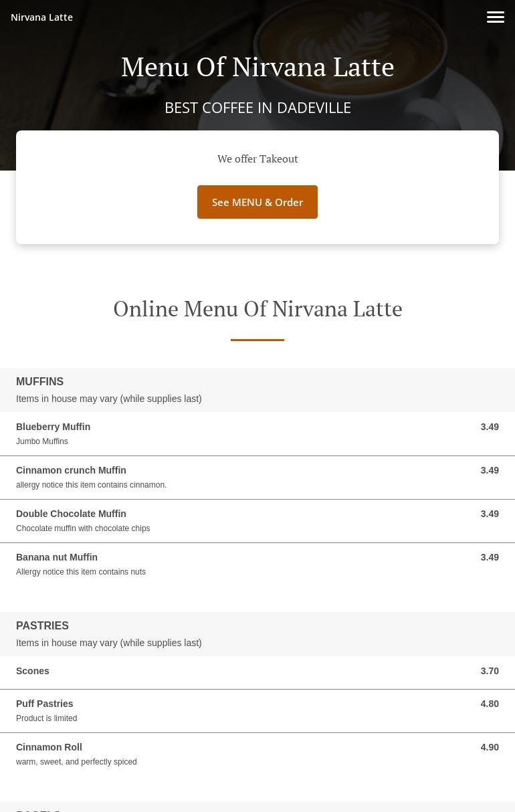Click 'allergy notice this item contains cinnamon' text
The height and width of the screenshot is (812, 515).
91,485
